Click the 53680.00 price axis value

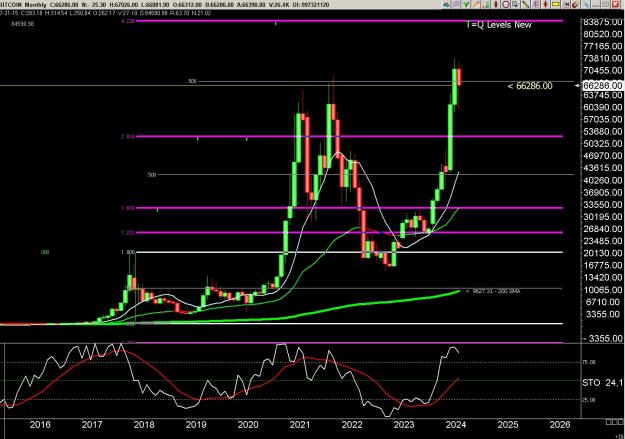(x=602, y=132)
